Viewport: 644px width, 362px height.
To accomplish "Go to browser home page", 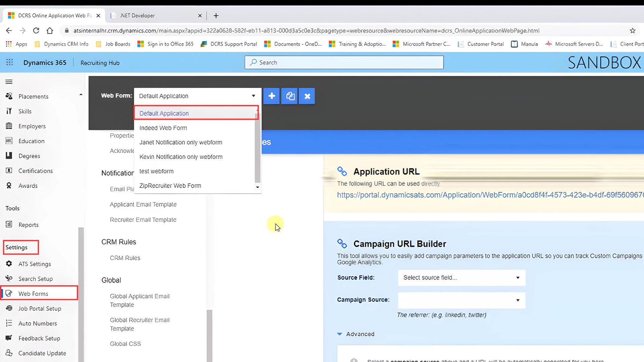I will (x=50, y=31).
